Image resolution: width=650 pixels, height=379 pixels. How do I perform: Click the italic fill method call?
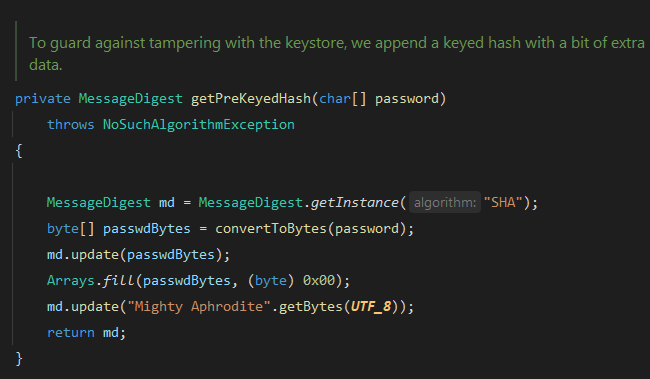click(119, 280)
